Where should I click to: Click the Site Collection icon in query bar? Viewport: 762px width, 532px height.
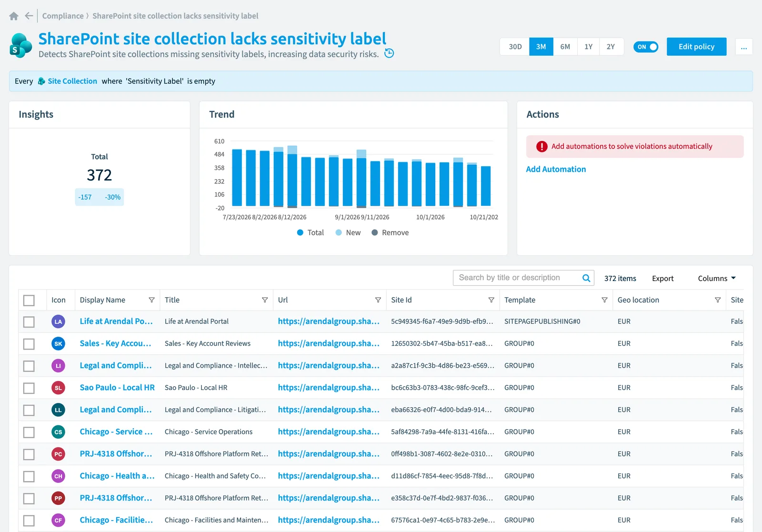tap(41, 81)
